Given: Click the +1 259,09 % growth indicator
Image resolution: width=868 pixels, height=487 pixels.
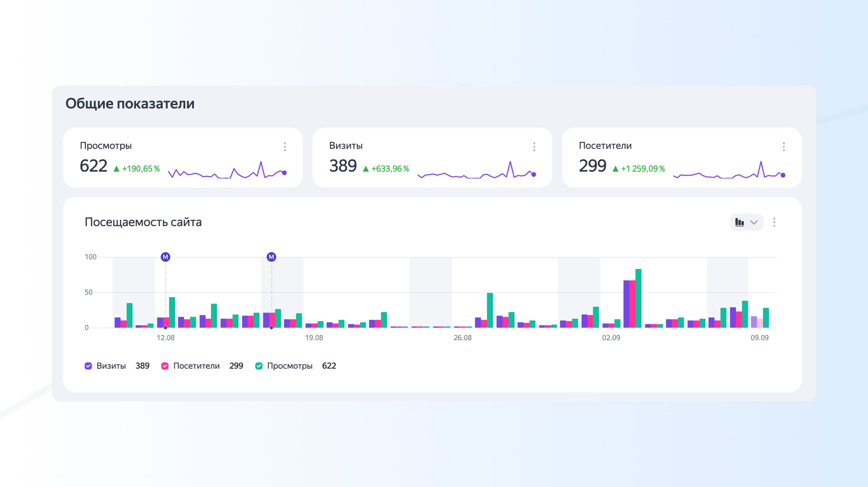Looking at the screenshot, I should pos(639,169).
